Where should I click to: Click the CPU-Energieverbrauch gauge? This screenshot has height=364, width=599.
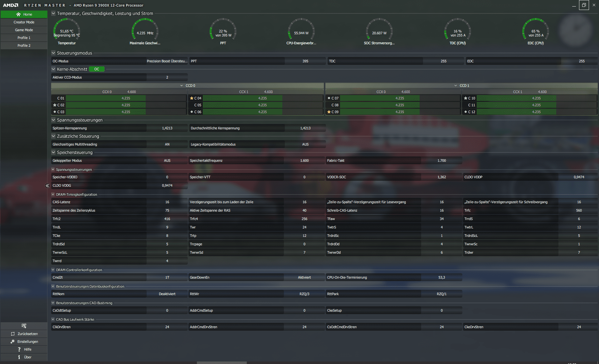point(301,31)
